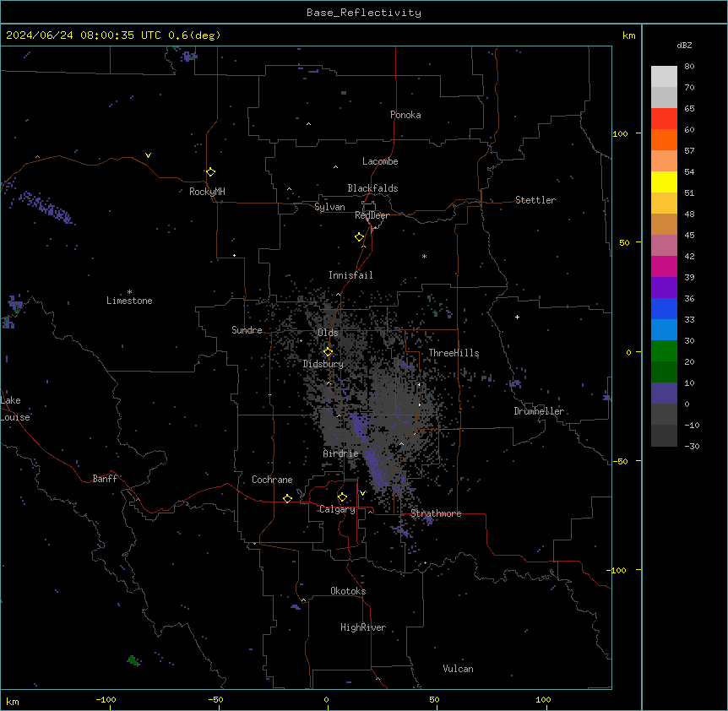Screen dimensions: 728x711
Task: Click the blue 36 dBZ legend swatch
Action: coord(664,308)
